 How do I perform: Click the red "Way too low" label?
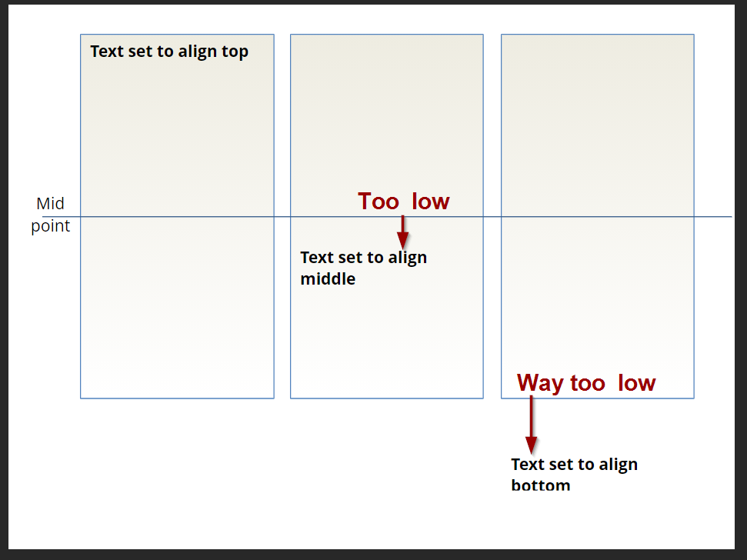point(585,382)
